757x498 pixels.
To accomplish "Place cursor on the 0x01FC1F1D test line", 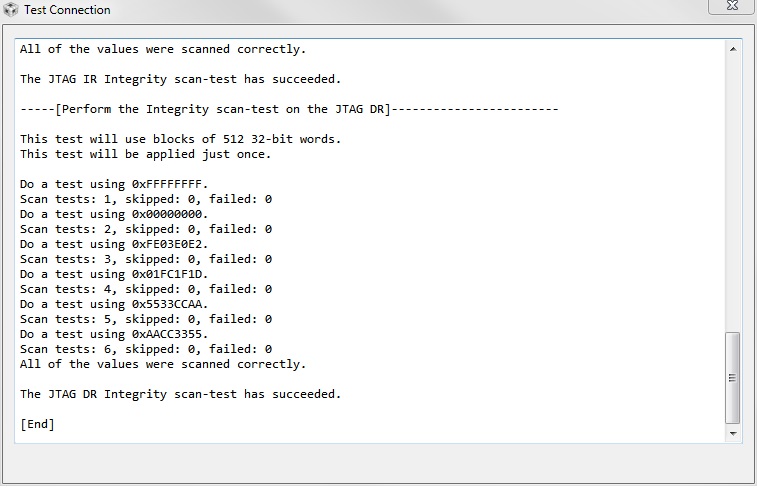I will tap(114, 274).
